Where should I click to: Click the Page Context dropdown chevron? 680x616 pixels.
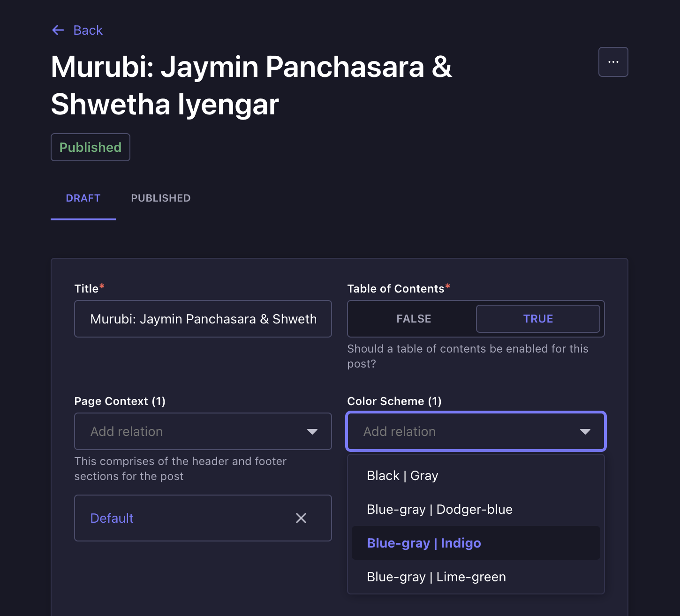pyautogui.click(x=312, y=431)
